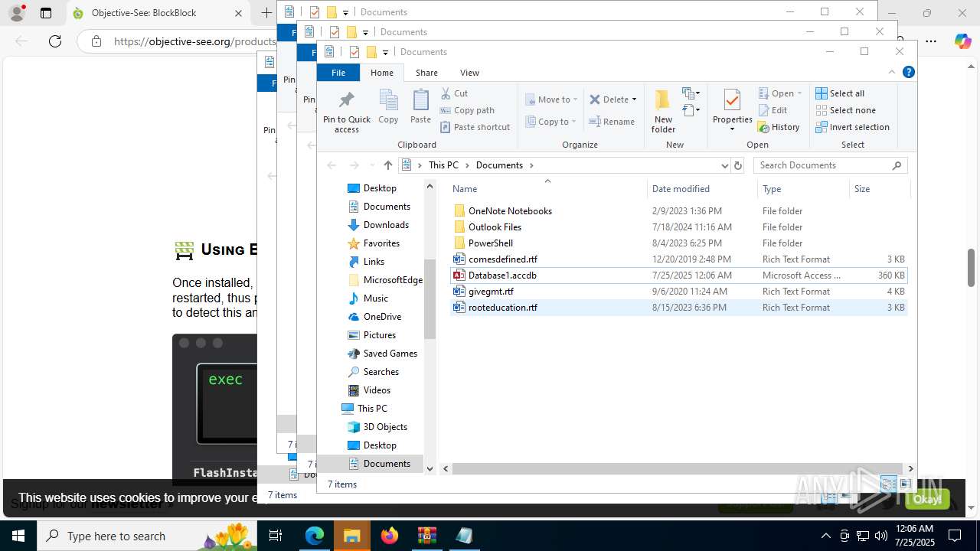The image size is (980, 551).
Task: Switch to details view button
Action: point(889,484)
